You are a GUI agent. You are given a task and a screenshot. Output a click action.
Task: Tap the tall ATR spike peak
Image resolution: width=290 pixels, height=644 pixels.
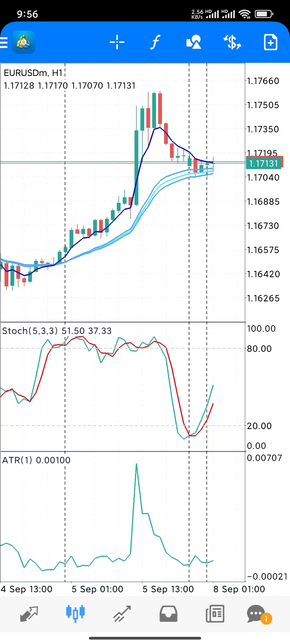[x=136, y=464]
